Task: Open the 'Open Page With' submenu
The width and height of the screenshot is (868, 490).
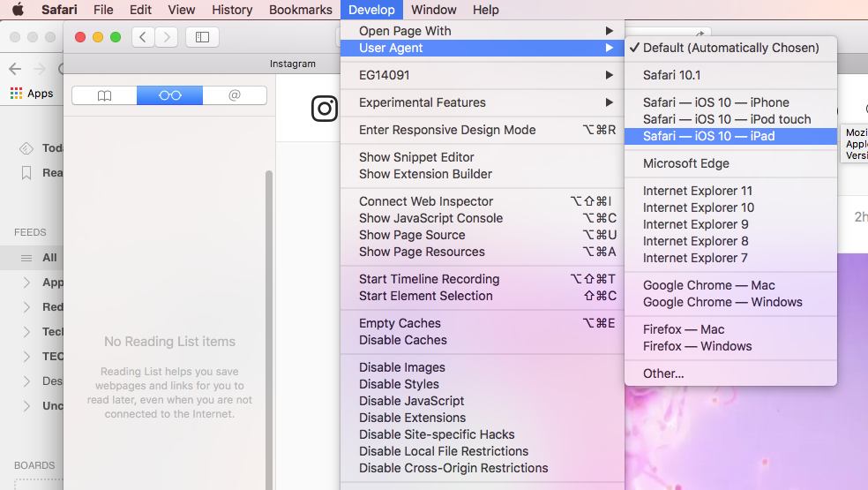Action: point(483,31)
